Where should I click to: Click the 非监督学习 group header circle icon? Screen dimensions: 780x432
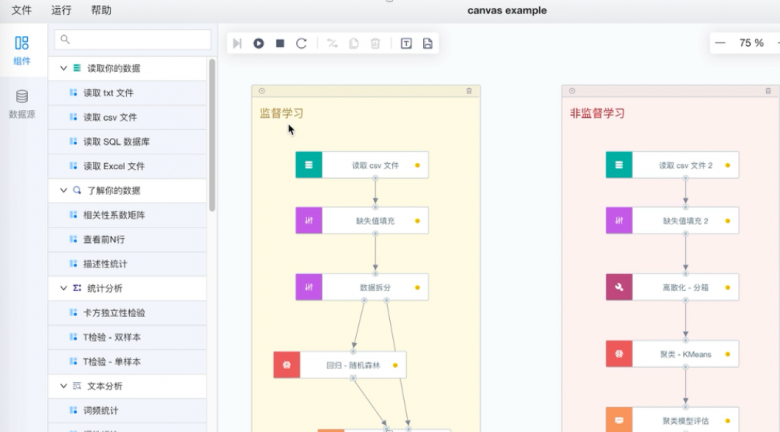[572, 91]
